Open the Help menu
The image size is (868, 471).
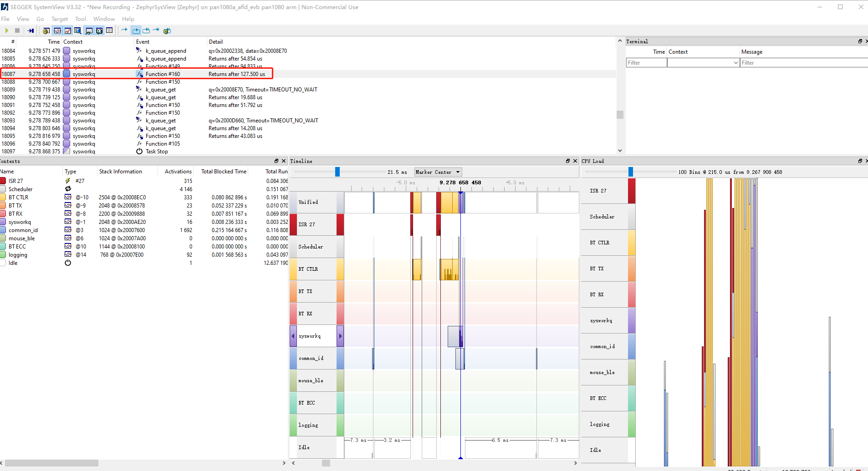128,19
